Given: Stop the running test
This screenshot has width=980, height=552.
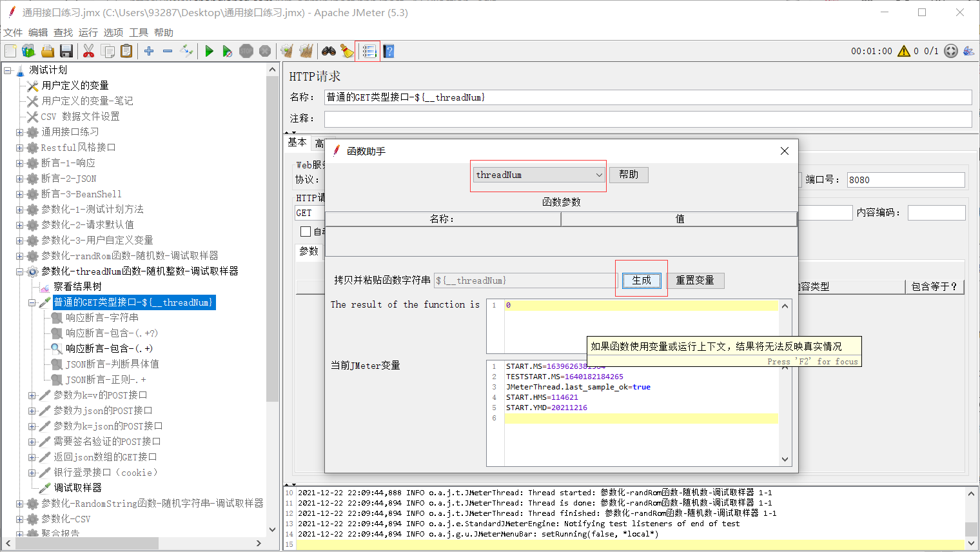Looking at the screenshot, I should coord(246,51).
